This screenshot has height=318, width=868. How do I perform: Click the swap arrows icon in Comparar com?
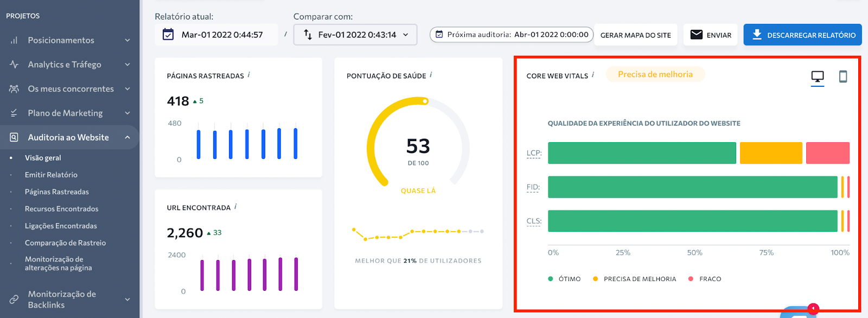point(308,34)
